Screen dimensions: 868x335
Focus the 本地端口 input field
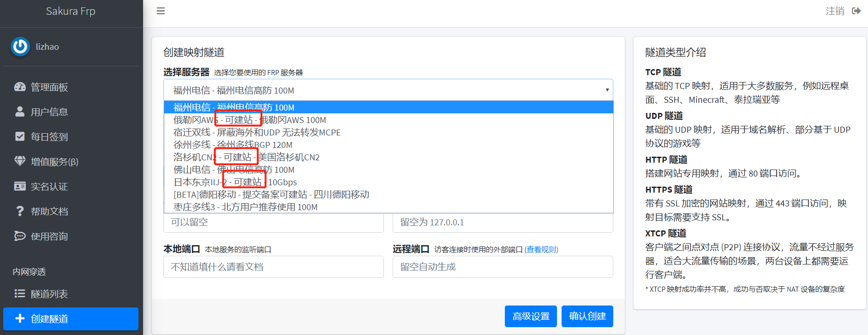[x=274, y=267]
